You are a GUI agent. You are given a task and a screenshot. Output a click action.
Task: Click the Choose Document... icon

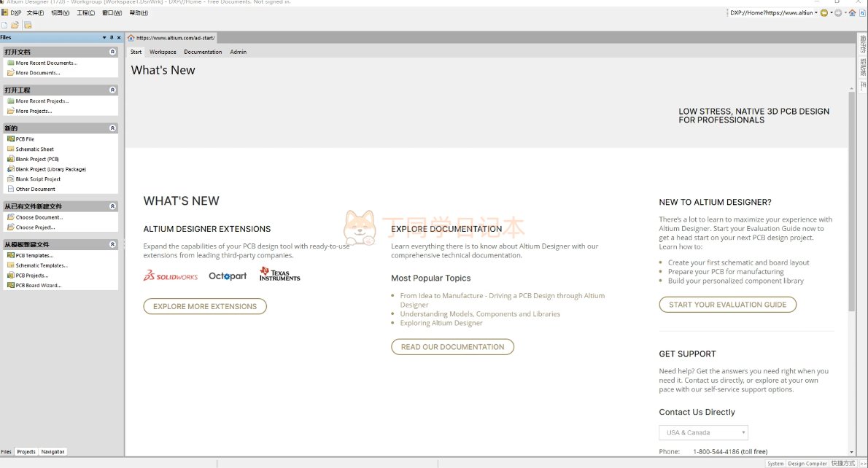click(10, 217)
